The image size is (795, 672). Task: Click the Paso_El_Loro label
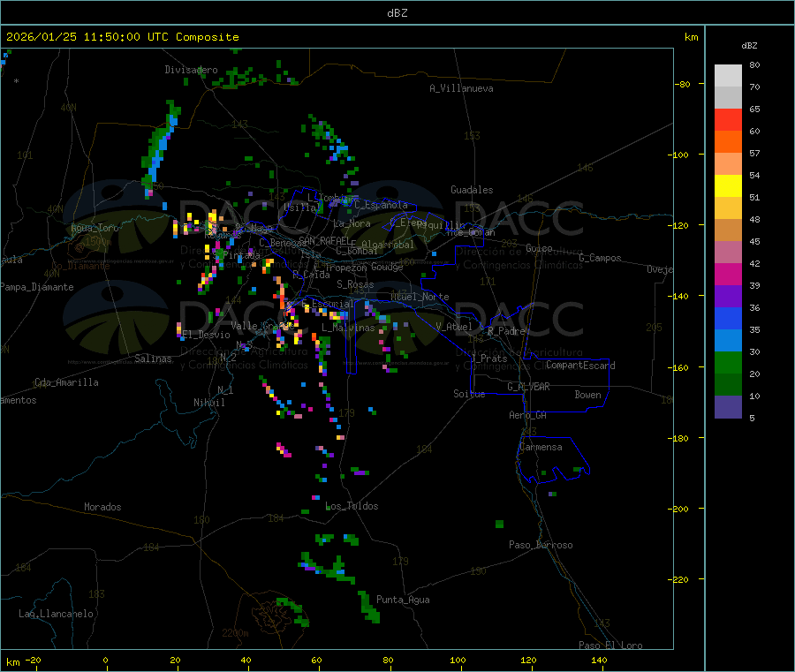(611, 645)
